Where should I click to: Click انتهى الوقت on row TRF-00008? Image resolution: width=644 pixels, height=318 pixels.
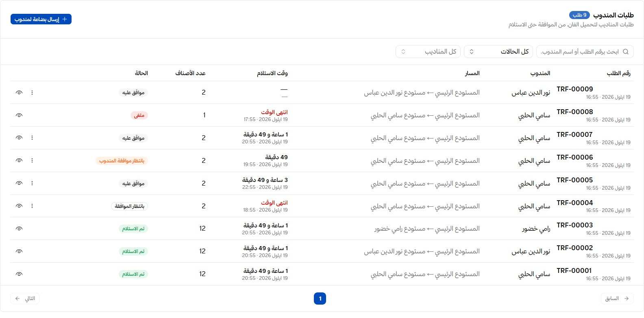click(274, 112)
